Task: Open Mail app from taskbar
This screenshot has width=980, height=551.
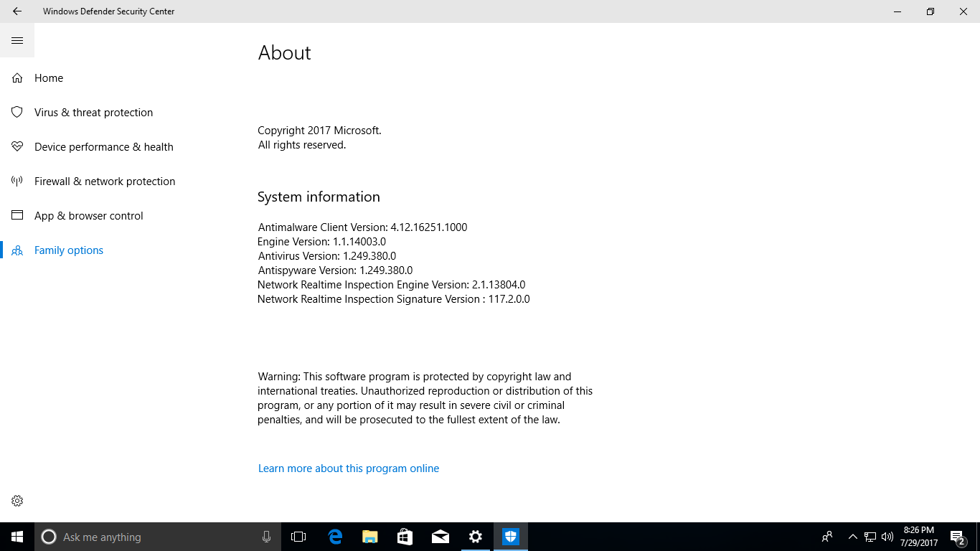Action: [x=440, y=537]
